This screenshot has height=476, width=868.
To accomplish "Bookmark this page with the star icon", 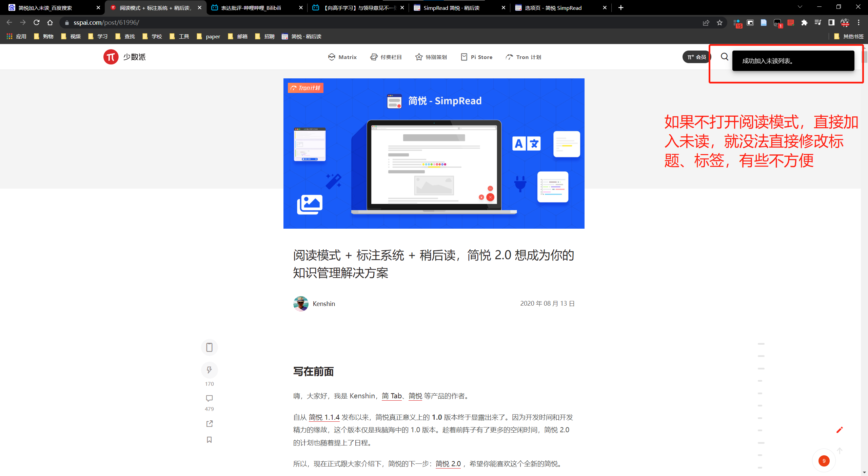I will 719,22.
